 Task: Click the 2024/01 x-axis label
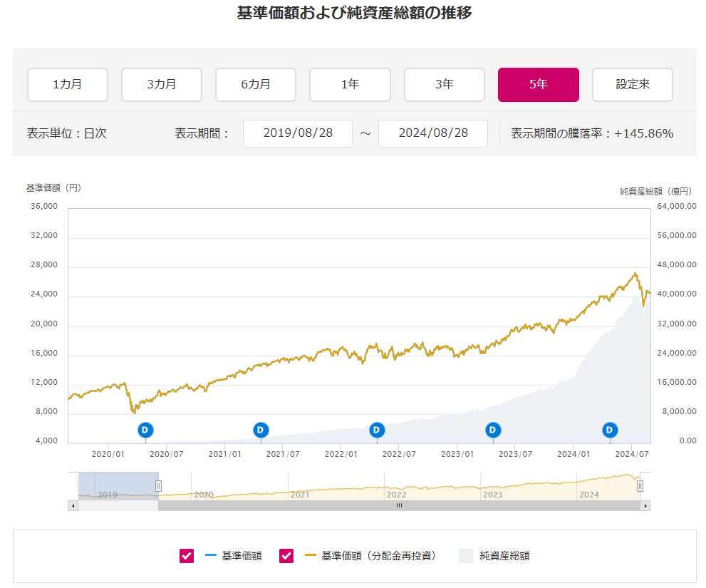[x=573, y=454]
